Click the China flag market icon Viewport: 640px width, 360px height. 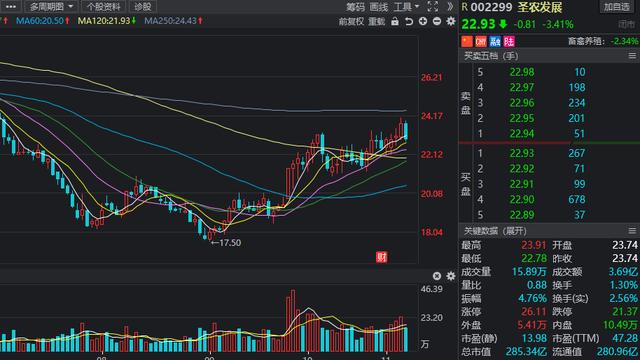click(x=467, y=41)
